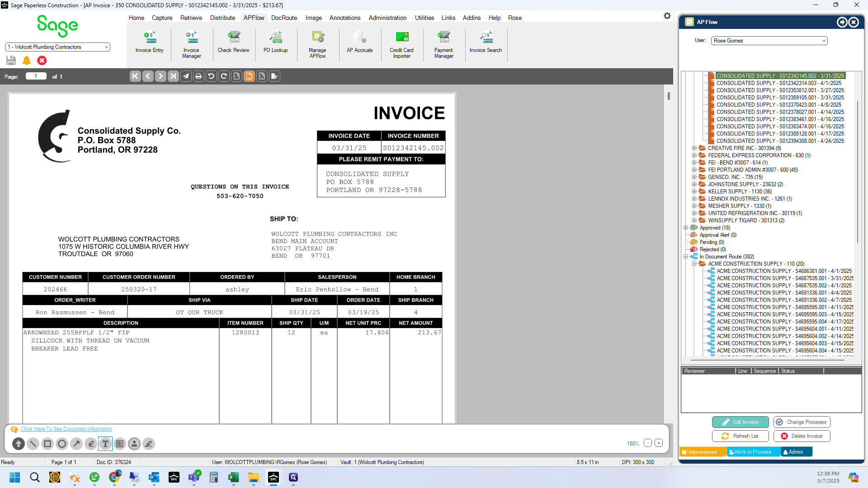Collapse the In Document Route (382) node
Screen dimensions: 868x488
tap(686, 257)
